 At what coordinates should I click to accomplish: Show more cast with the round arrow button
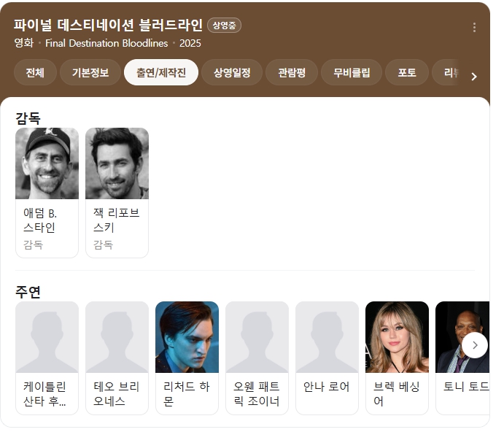pos(475,344)
